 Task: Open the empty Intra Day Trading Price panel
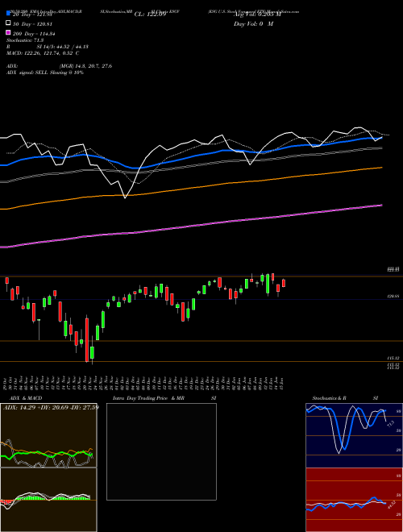pos(161,451)
